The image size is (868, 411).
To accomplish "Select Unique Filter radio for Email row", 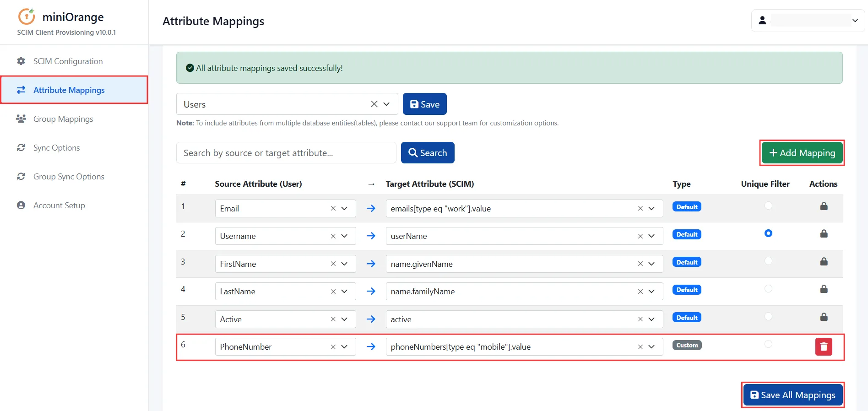I will pos(768,205).
